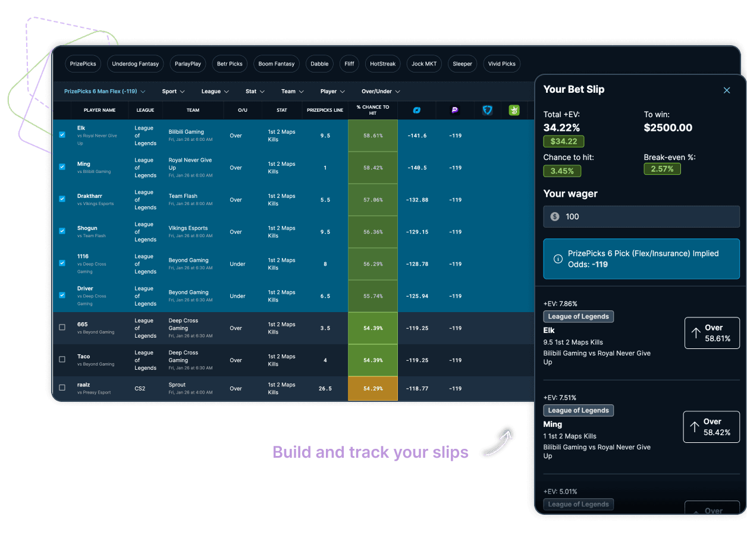Click Elk's Over 58.61% button in bet slip
This screenshot has width=747, height=560.
point(713,333)
